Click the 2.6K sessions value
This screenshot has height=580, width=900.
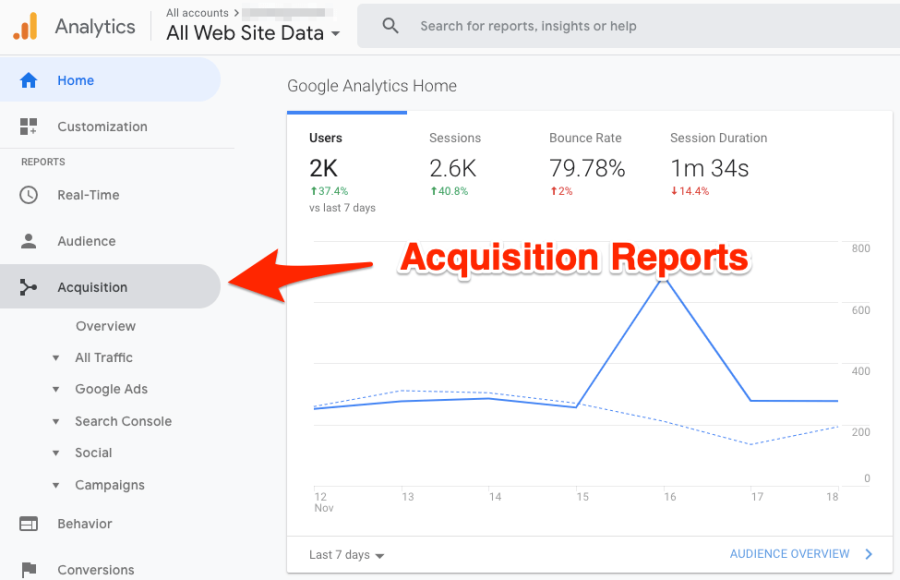coord(453,169)
